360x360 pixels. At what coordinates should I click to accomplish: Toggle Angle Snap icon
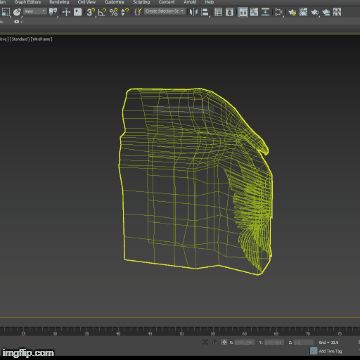point(102,12)
